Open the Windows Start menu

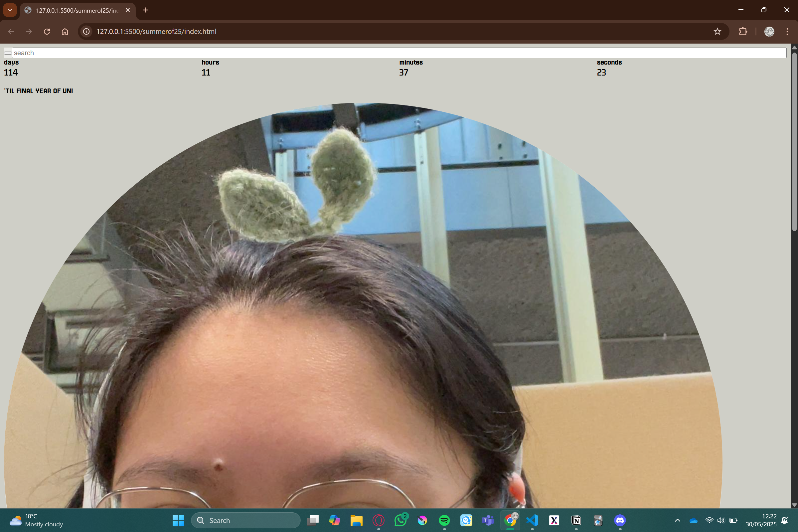click(178, 520)
